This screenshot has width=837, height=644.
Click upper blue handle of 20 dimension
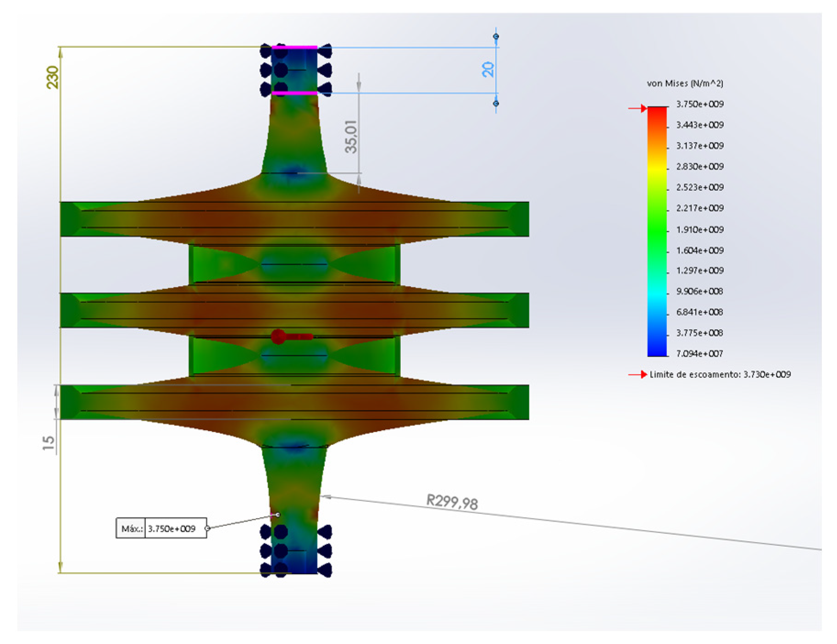496,36
